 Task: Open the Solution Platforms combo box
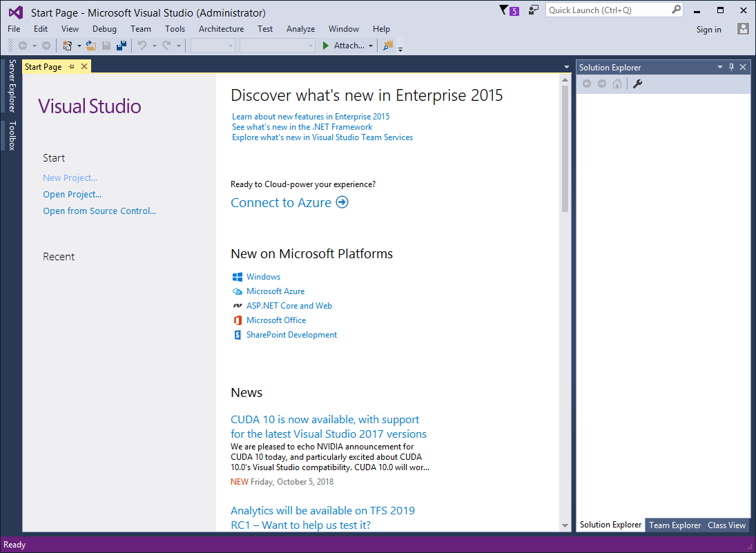[278, 46]
